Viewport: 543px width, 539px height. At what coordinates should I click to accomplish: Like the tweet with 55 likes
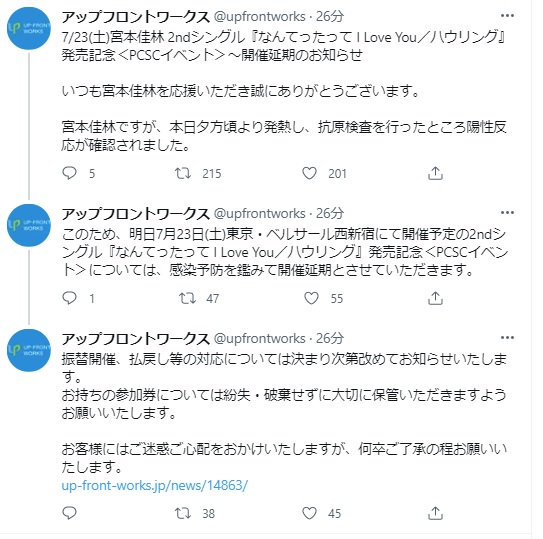click(x=311, y=298)
